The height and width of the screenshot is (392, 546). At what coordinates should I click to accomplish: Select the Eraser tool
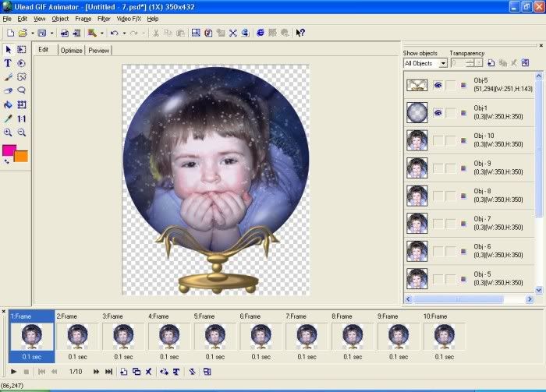(8, 90)
